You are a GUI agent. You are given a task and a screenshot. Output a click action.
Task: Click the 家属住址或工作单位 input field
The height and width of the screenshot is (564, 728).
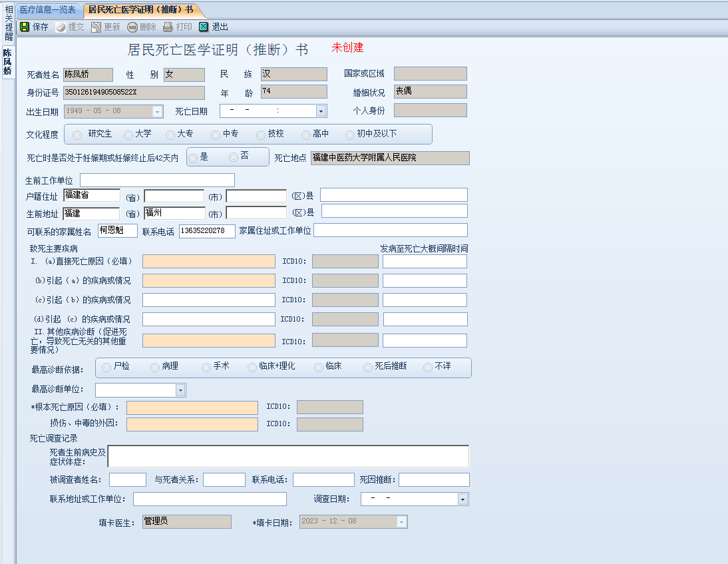(391, 230)
